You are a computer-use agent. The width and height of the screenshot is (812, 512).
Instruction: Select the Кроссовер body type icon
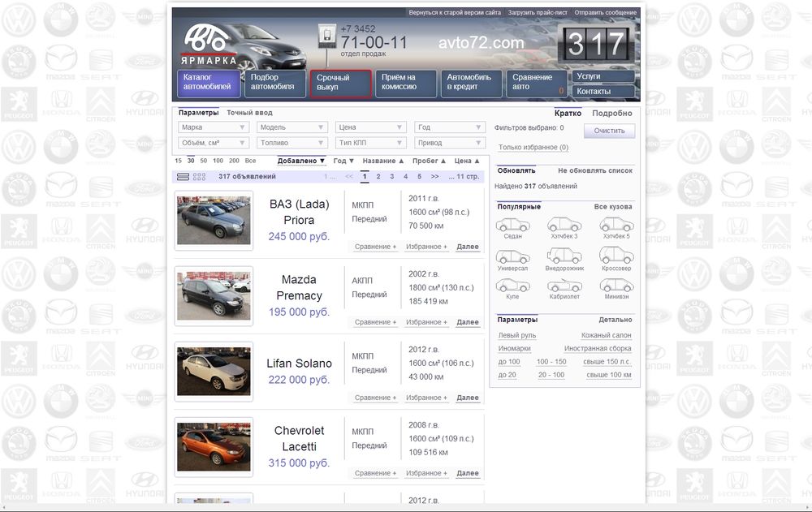(x=616, y=256)
